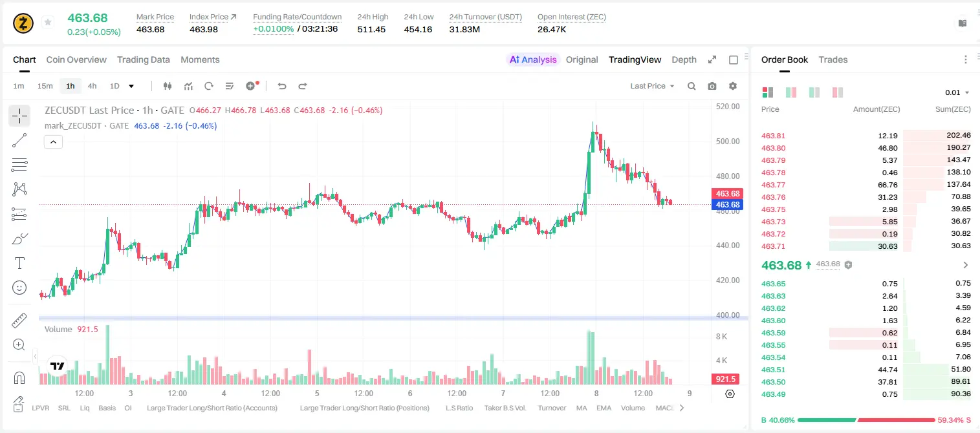Choose the text annotation tool

click(x=19, y=263)
